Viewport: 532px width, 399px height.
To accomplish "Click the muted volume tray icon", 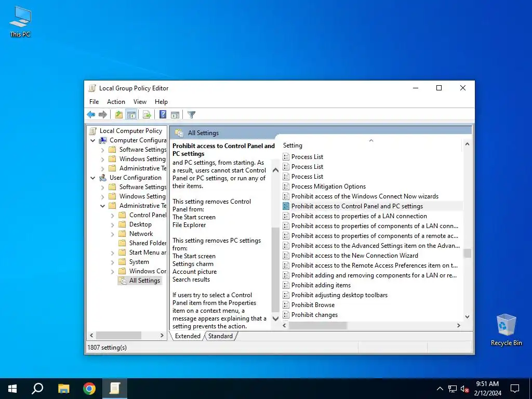I will [x=465, y=389].
